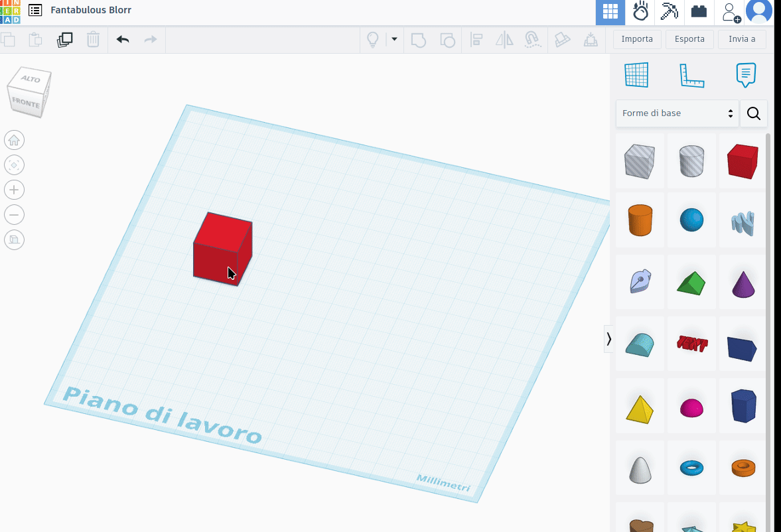Click the Copy icon in the toolbar
The image size is (781, 532).
click(x=7, y=39)
